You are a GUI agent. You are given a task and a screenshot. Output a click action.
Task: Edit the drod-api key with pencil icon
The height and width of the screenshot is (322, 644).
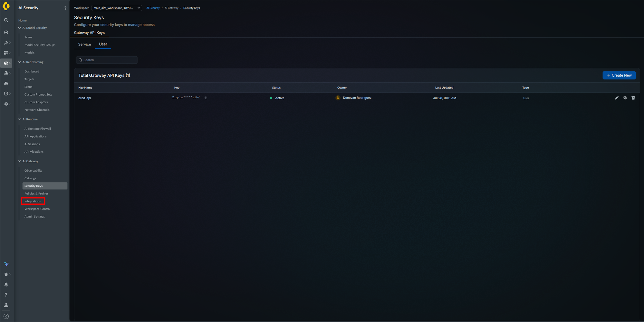coord(617,98)
